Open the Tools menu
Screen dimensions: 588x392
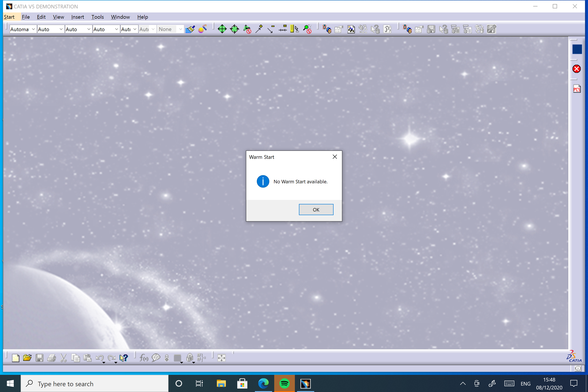(x=98, y=17)
